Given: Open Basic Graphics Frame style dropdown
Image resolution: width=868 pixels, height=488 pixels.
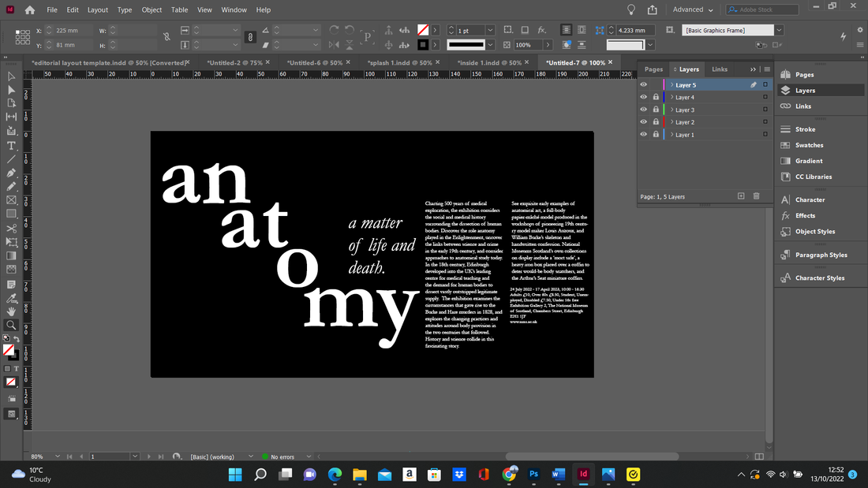Looking at the screenshot, I should coord(779,30).
